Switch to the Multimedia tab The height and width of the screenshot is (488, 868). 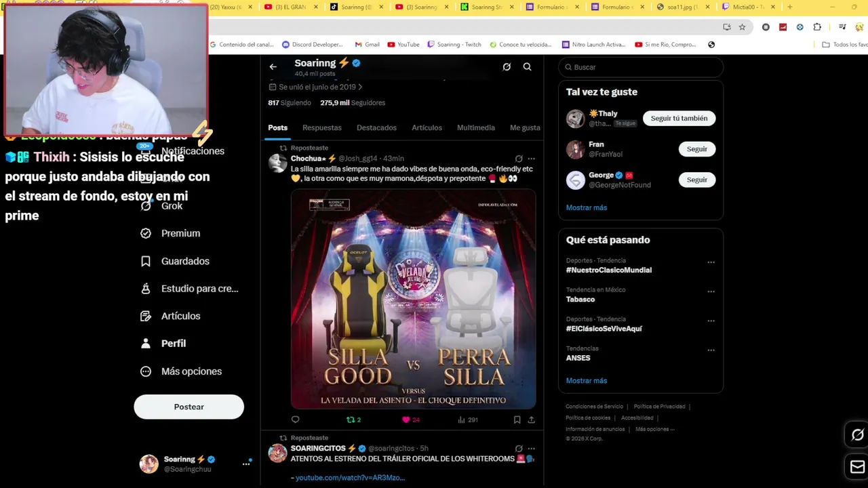coord(476,127)
